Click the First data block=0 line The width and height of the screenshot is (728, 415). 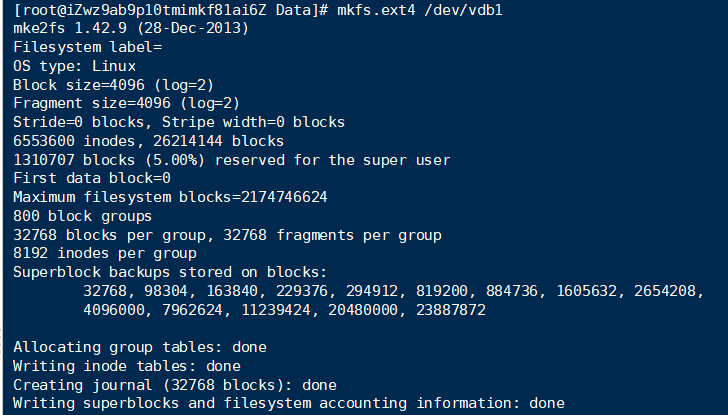pyautogui.click(x=92, y=178)
